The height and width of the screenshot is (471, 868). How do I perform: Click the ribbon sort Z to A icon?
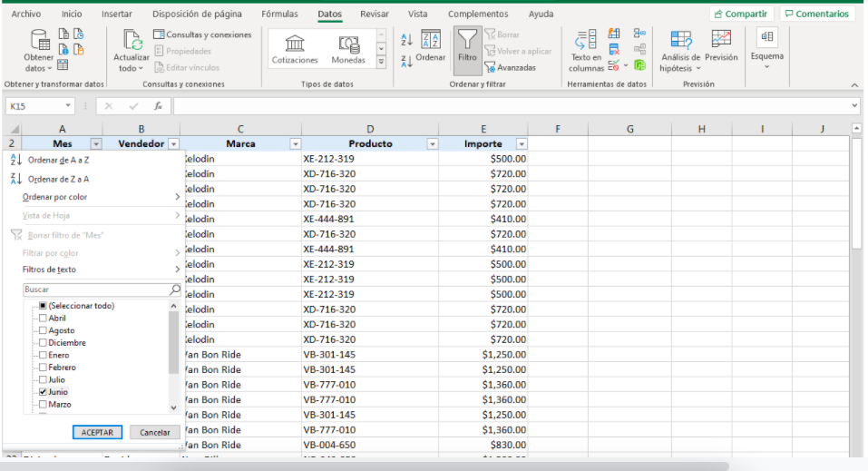click(x=406, y=62)
